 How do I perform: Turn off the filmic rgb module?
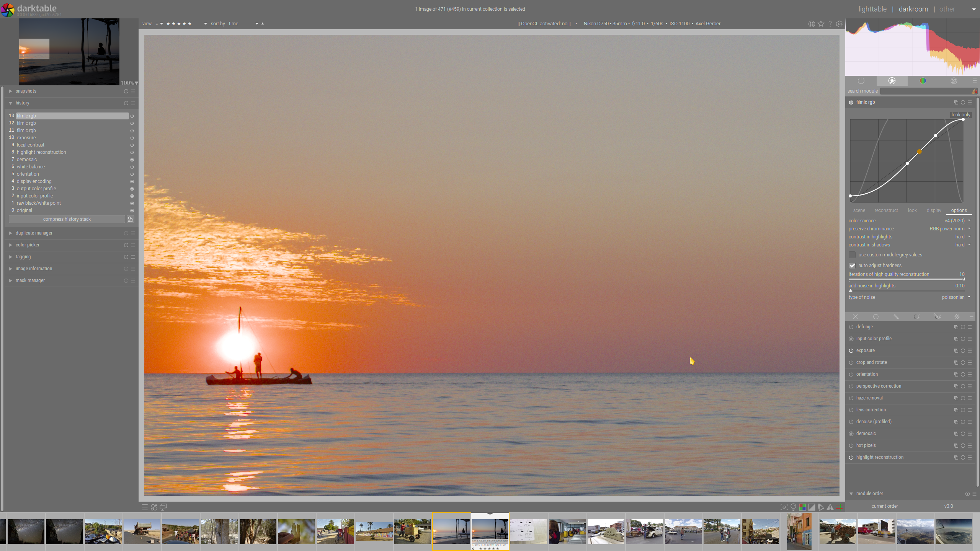(851, 102)
